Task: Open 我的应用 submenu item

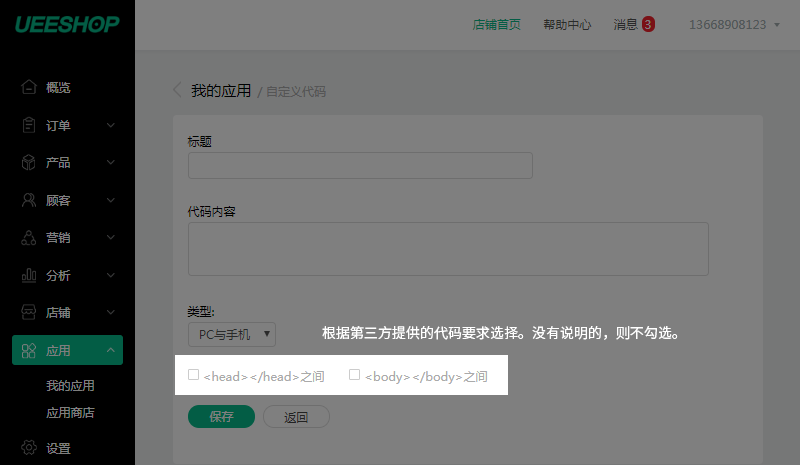Action: (x=70, y=385)
